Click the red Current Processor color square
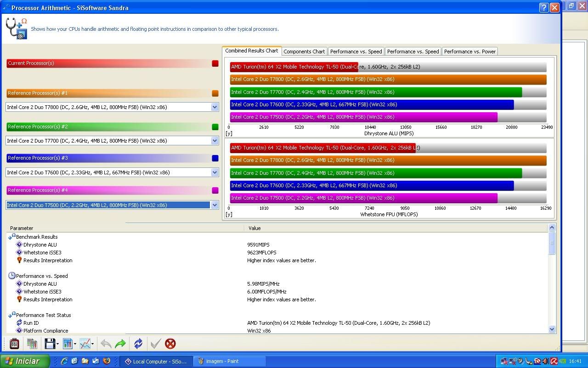588x368 pixels. 215,63
